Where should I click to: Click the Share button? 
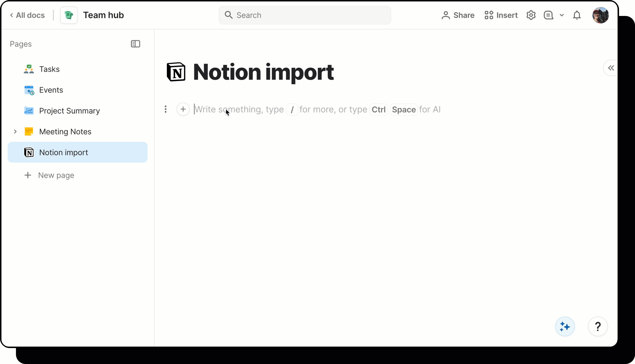pyautogui.click(x=458, y=15)
